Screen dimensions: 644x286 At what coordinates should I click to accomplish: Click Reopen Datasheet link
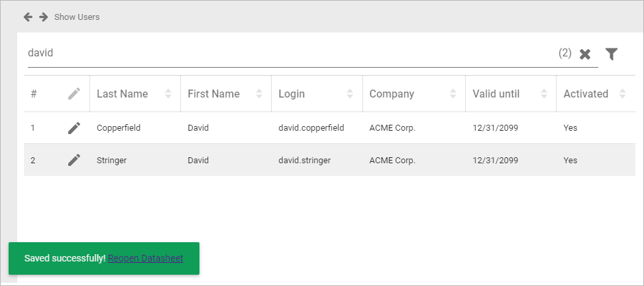[146, 258]
